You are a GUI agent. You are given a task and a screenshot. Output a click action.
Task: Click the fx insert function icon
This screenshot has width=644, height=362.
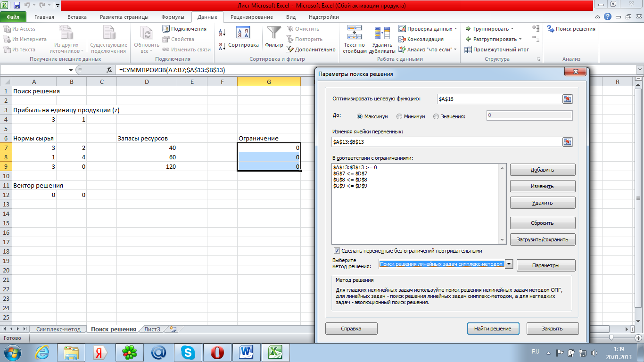point(109,70)
